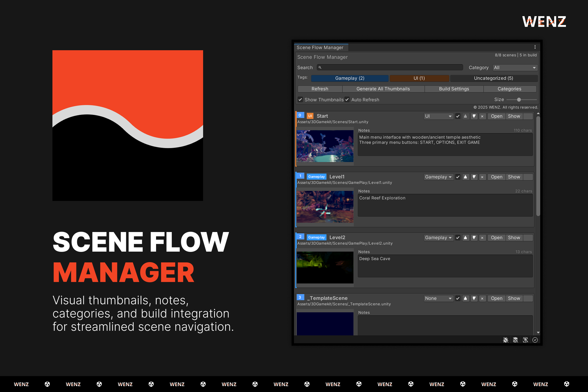Remove _TemplateScene with x button

[482, 298]
